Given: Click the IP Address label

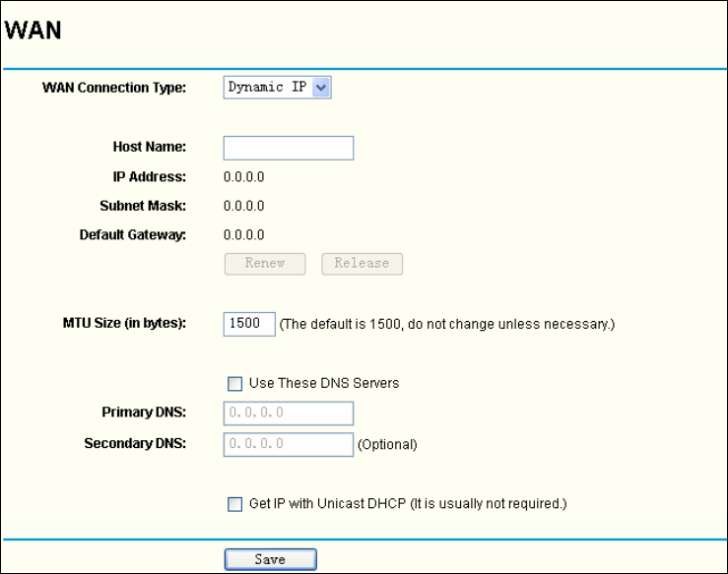Looking at the screenshot, I should point(150,177).
